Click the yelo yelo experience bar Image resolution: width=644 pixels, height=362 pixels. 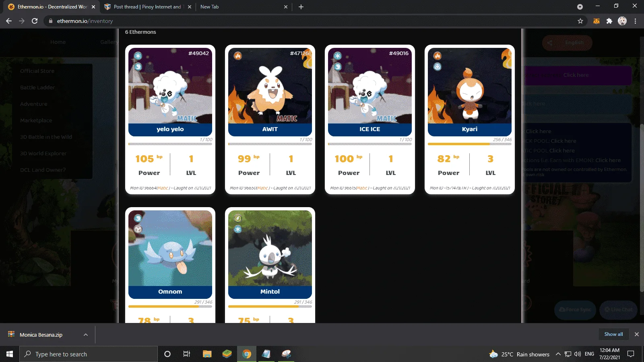(170, 144)
